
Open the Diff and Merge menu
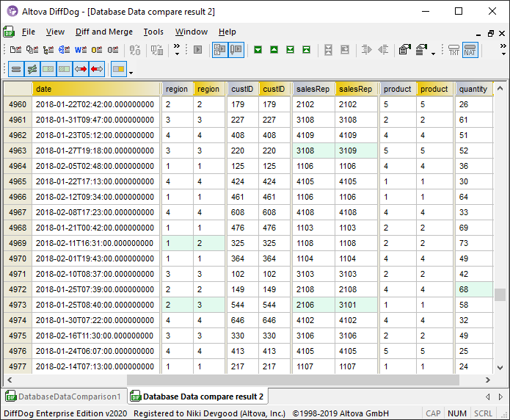(x=104, y=32)
